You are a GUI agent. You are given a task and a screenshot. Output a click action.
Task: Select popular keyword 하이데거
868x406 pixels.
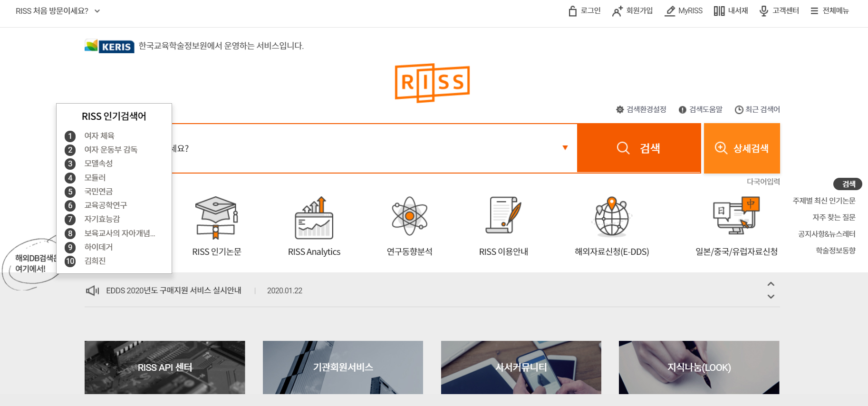(x=98, y=247)
